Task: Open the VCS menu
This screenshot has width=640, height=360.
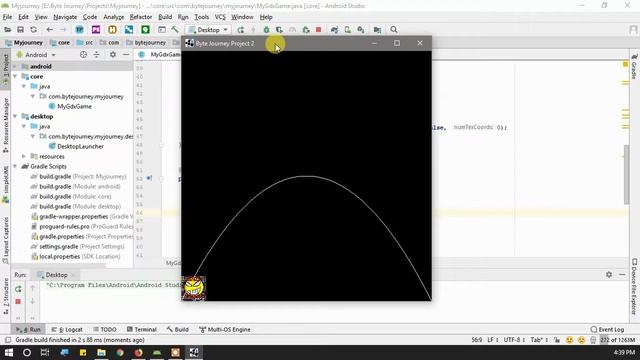Action: point(220,17)
